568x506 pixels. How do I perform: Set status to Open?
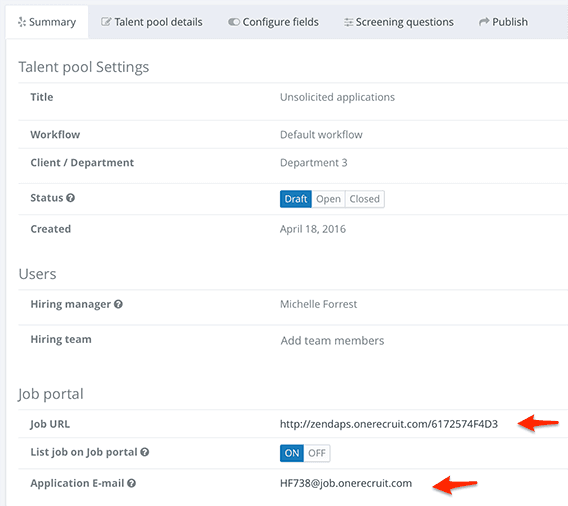(328, 199)
